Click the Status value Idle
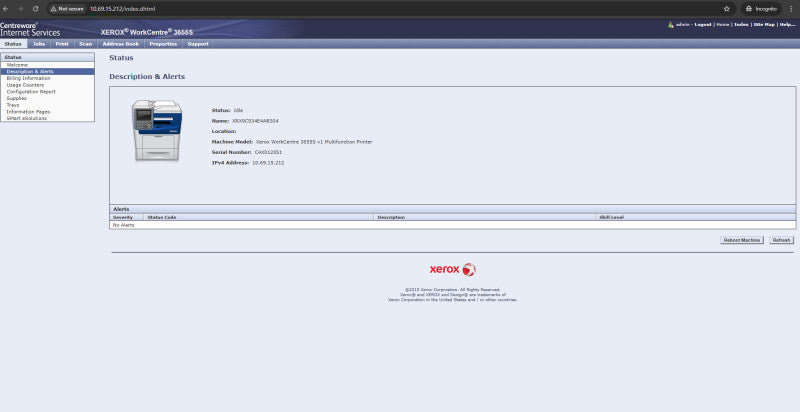Screen dimensions: 800x412 pos(238,110)
